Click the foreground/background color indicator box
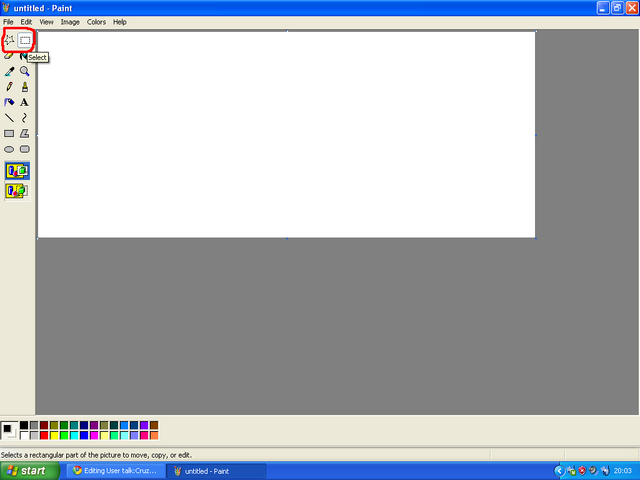This screenshot has height=480, width=640. [9, 431]
